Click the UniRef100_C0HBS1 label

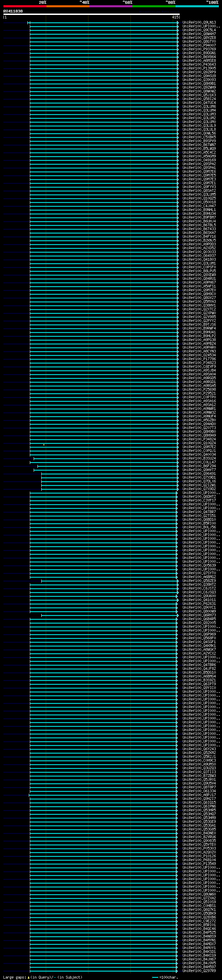coord(199,906)
